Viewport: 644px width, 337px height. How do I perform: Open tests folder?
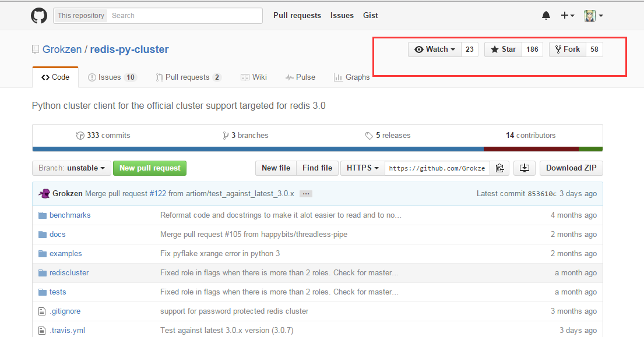coord(58,292)
